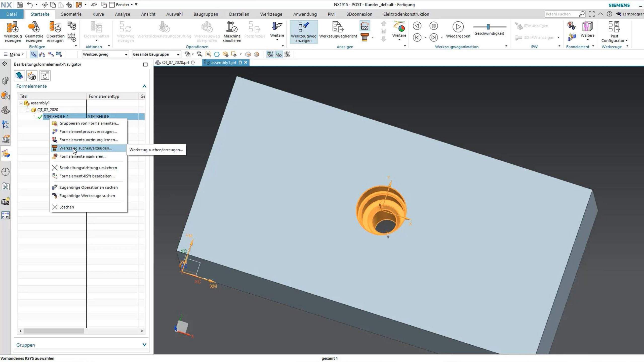The image size is (644, 362).
Task: Open the history clock sidebar tab
Action: [5, 172]
